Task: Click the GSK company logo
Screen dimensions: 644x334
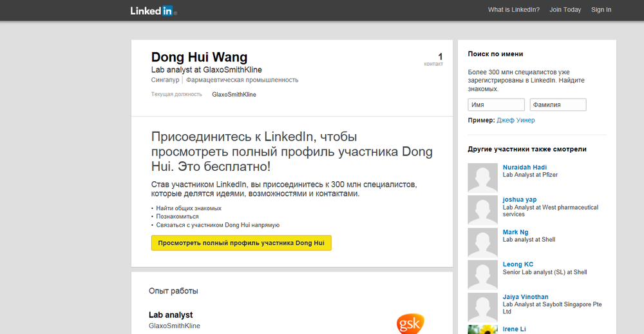Action: pyautogui.click(x=410, y=323)
